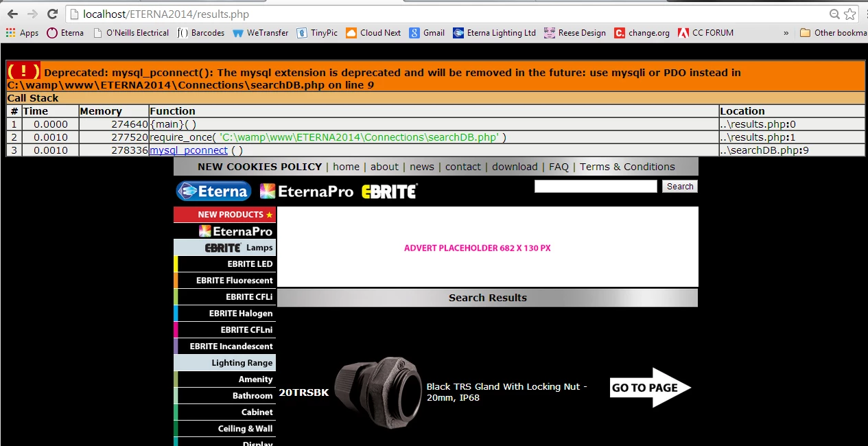Image resolution: width=868 pixels, height=446 pixels.
Task: Open the FAQ nav link
Action: tap(559, 167)
